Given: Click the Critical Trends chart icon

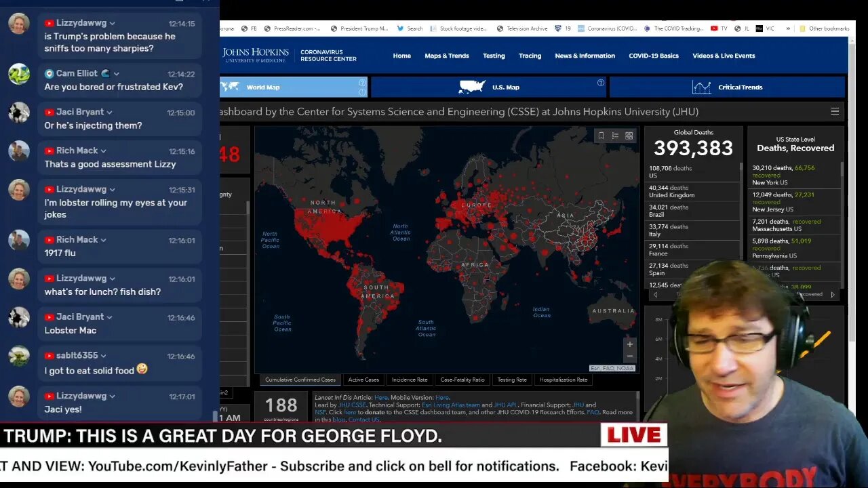Looking at the screenshot, I should (701, 87).
